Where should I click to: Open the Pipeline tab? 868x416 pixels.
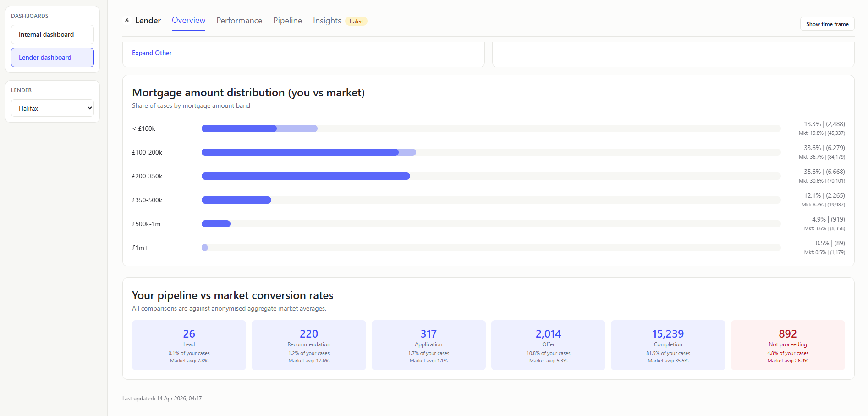coord(287,20)
